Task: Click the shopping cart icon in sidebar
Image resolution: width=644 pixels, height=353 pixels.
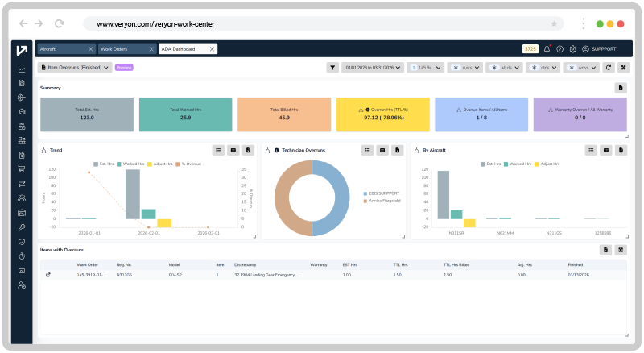Action: pyautogui.click(x=22, y=168)
